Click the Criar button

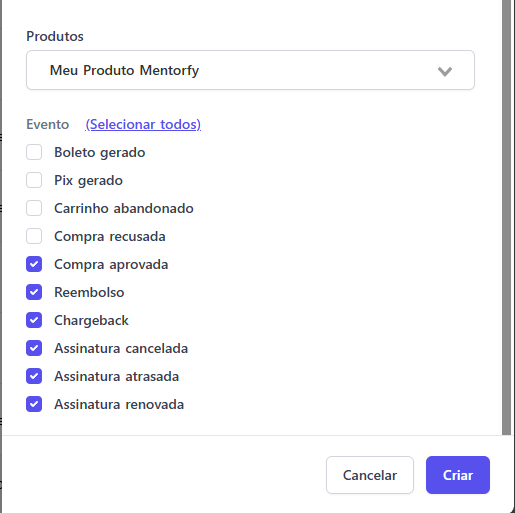(x=458, y=475)
